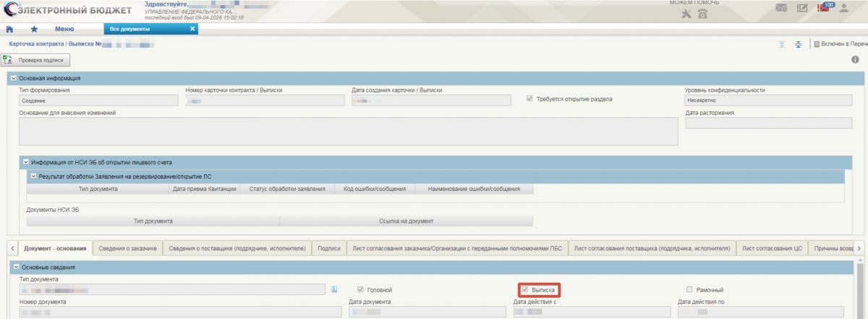Image resolution: width=868 pixels, height=319 pixels.
Task: Enable the Рамочный checkbox
Action: 689,290
